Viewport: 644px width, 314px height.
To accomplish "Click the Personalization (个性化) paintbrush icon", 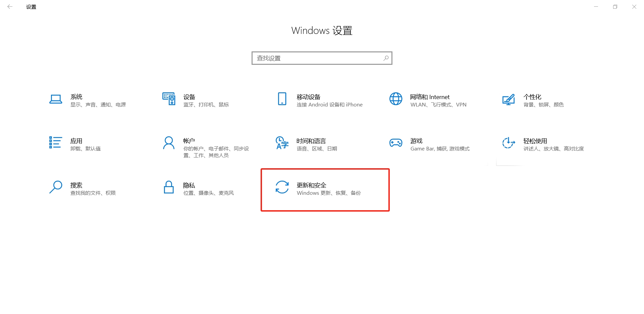I will 508,99.
